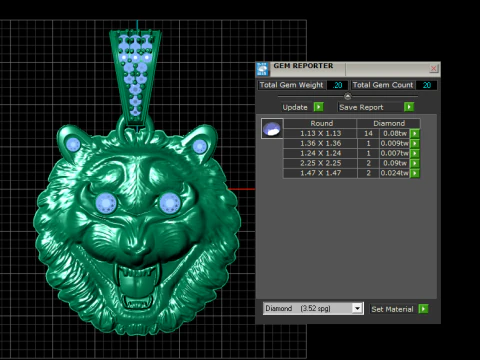Click the gem in the lion's right ear

coord(199,146)
